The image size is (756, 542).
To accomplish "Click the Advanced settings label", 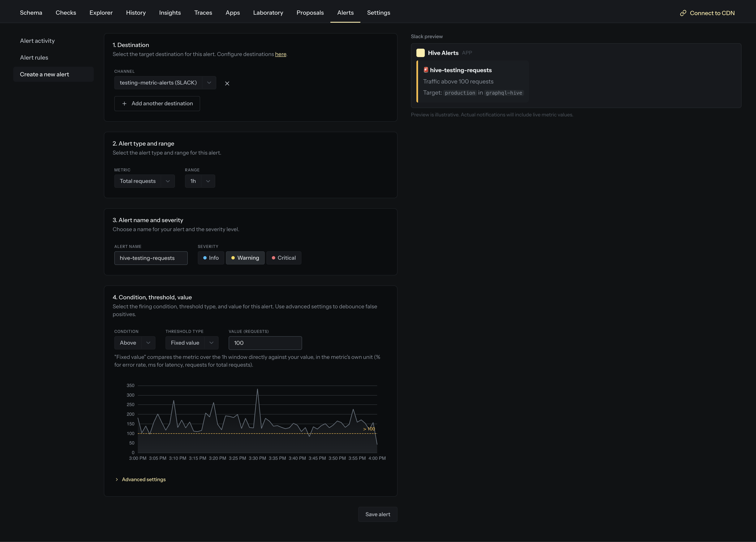I will (144, 479).
